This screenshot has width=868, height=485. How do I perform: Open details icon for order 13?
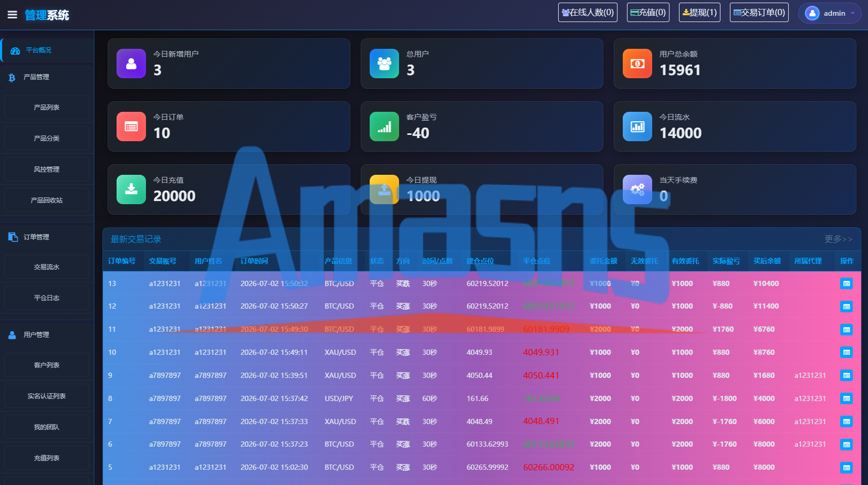[846, 284]
